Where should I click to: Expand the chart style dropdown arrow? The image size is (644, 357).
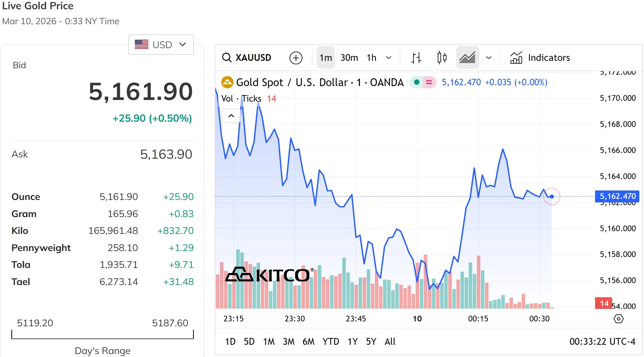[x=489, y=58]
